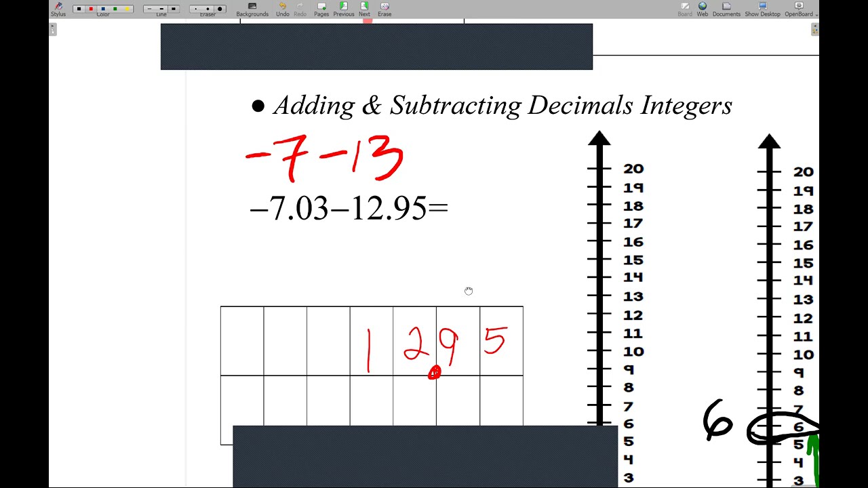
Task: Select the Stylus tool
Action: 58,9
